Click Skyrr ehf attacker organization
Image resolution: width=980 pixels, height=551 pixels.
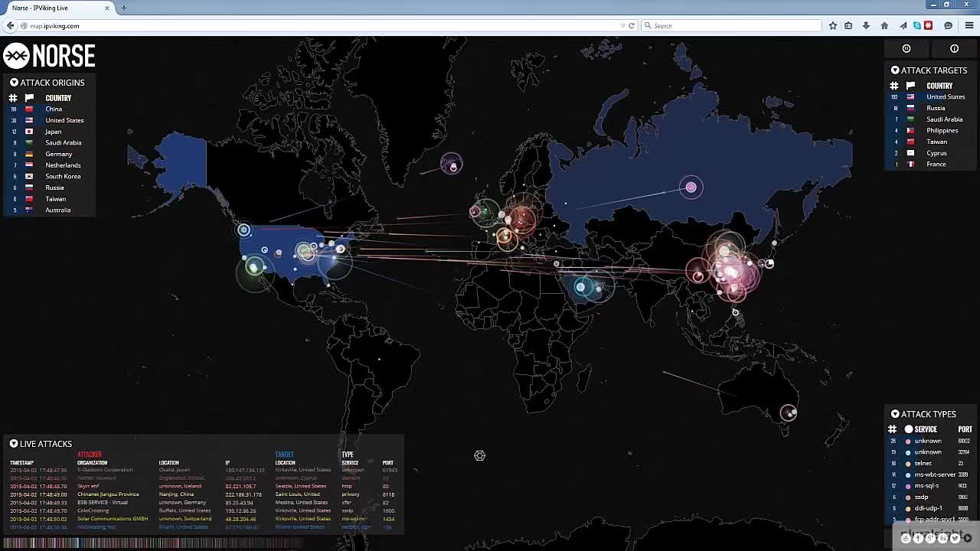click(x=88, y=486)
